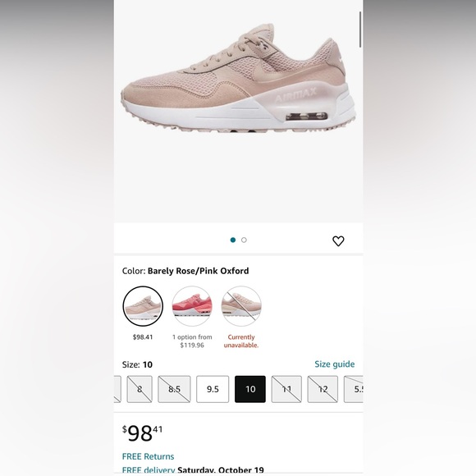
Task: Tap the Currently unavailable label
Action: click(241, 341)
